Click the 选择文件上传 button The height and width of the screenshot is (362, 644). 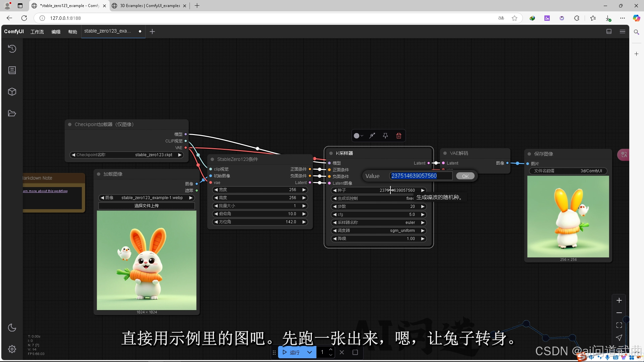pos(147,206)
